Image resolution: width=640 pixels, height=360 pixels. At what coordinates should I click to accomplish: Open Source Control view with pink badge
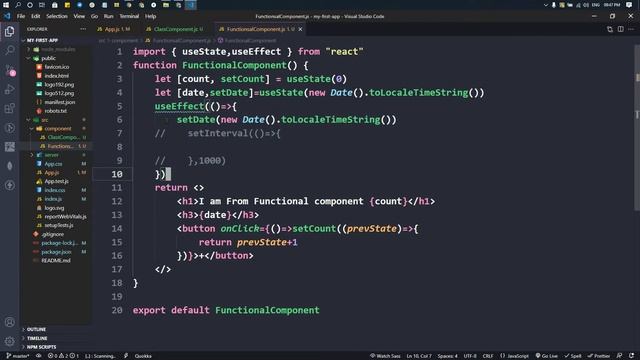(10, 70)
